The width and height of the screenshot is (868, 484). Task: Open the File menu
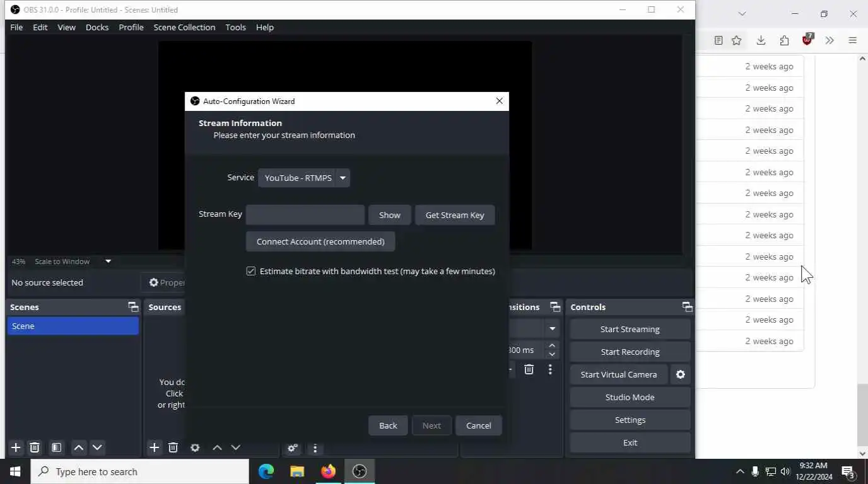pos(16,27)
